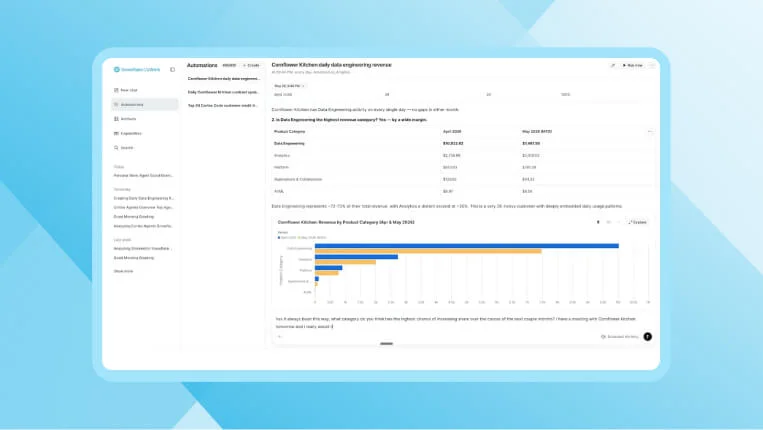Click the Explore button on the chart
Image resolution: width=763 pixels, height=430 pixels.
coord(637,222)
